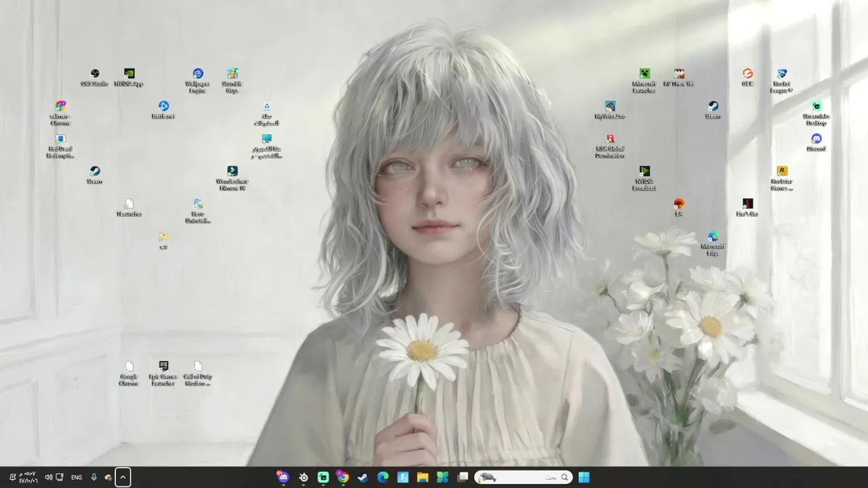Expand the hidden system tray icons chevron
The height and width of the screenshot is (488, 868).
tap(123, 477)
